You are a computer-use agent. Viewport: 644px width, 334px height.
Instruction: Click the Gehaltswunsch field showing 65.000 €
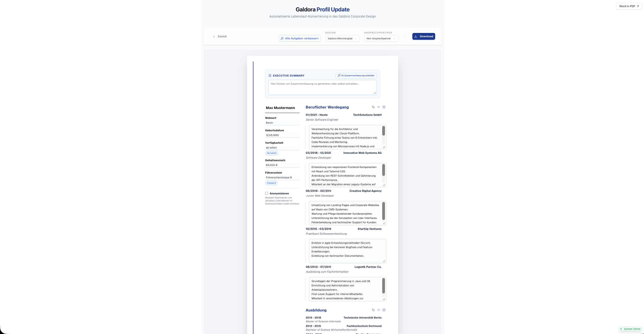(282, 165)
